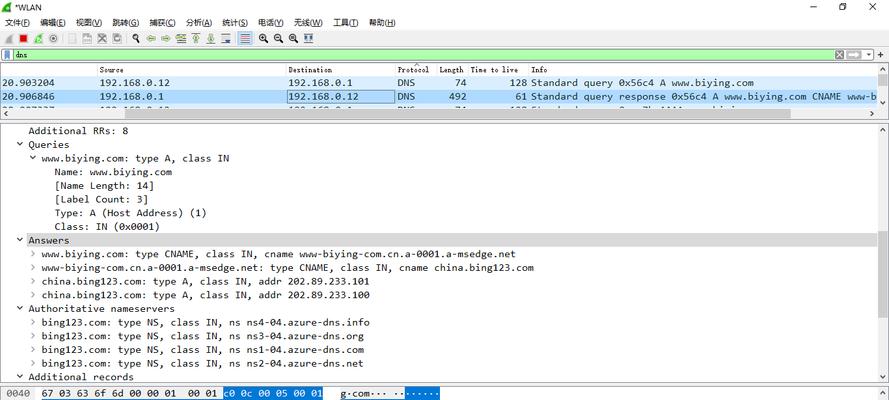Select the 'Type: A (Host Address) (1)' field
Image resolution: width=889 pixels, height=400 pixels.
pos(130,213)
